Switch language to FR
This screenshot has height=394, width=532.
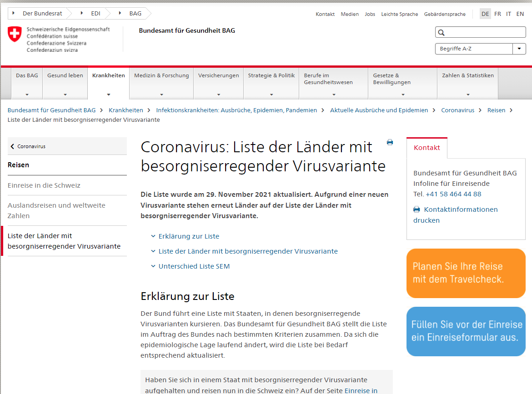[498, 14]
